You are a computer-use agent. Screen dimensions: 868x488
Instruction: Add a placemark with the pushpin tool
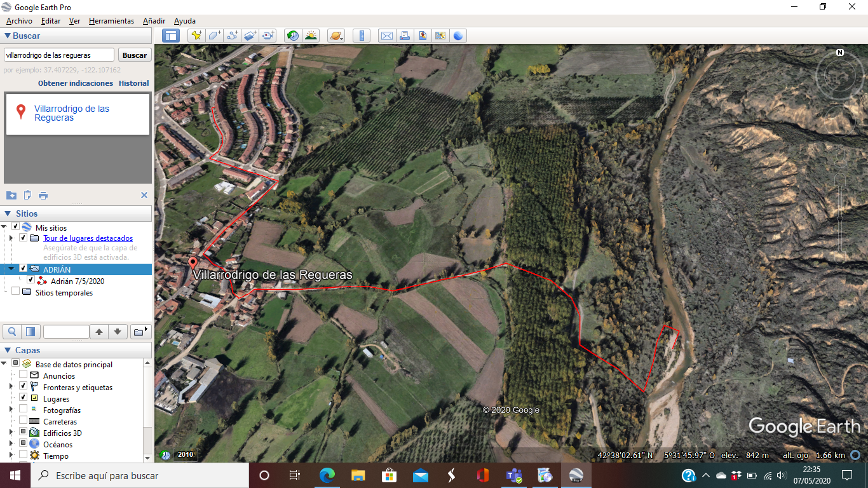click(x=196, y=36)
